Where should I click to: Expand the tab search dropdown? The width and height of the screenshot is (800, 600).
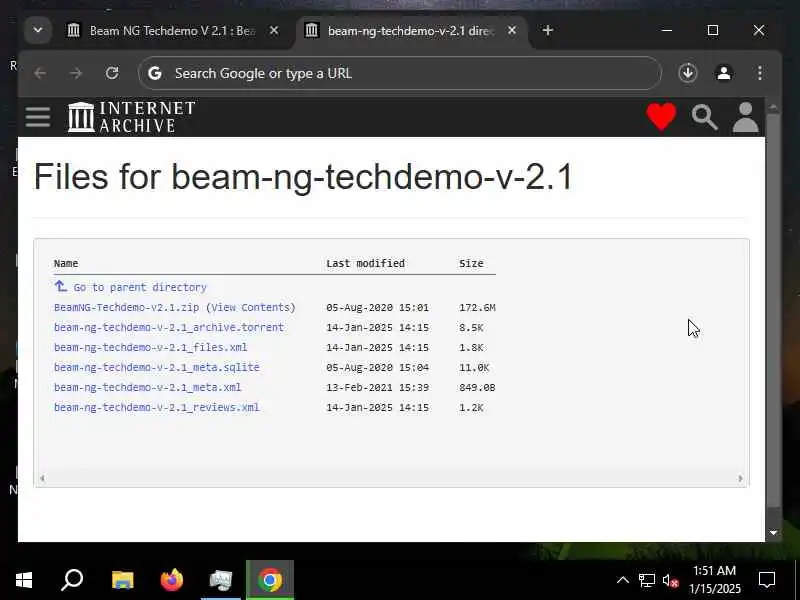click(x=38, y=31)
